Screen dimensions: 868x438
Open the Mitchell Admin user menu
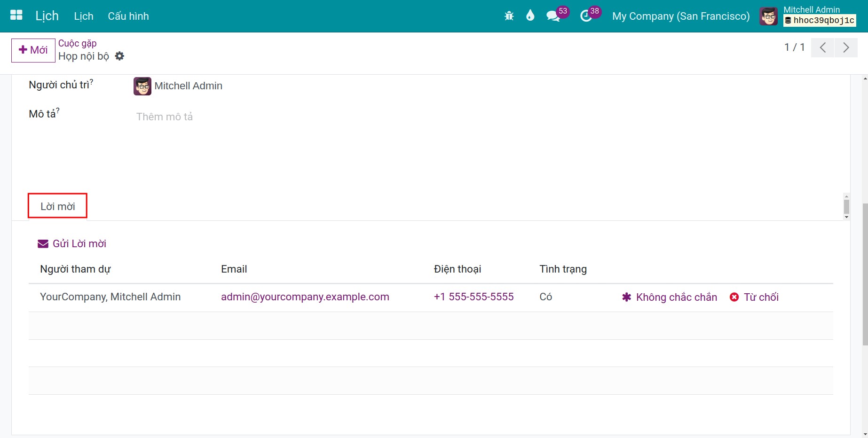pos(808,16)
